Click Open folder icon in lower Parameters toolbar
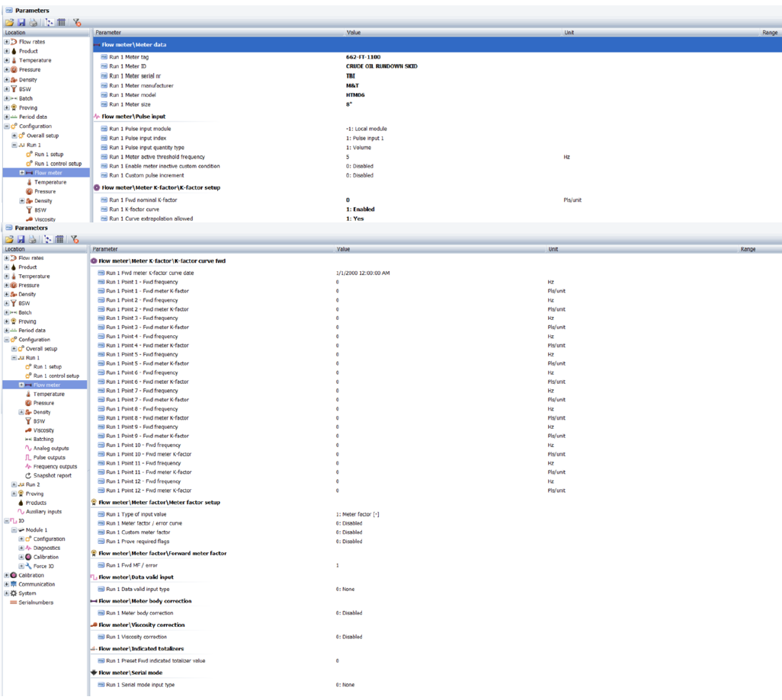Image resolution: width=782 pixels, height=700 pixels. pos(9,239)
